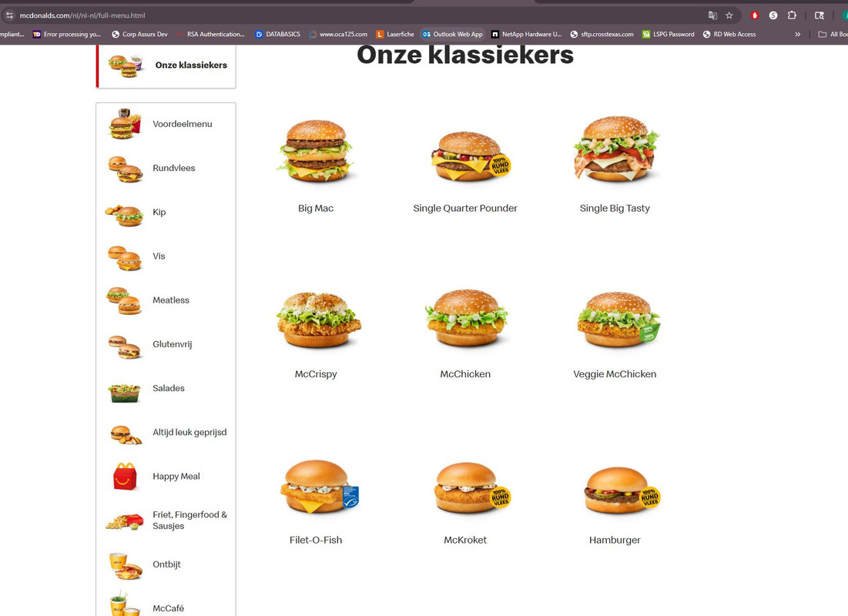Open the Error processing bookmark
This screenshot has height=616, width=848.
pyautogui.click(x=67, y=34)
